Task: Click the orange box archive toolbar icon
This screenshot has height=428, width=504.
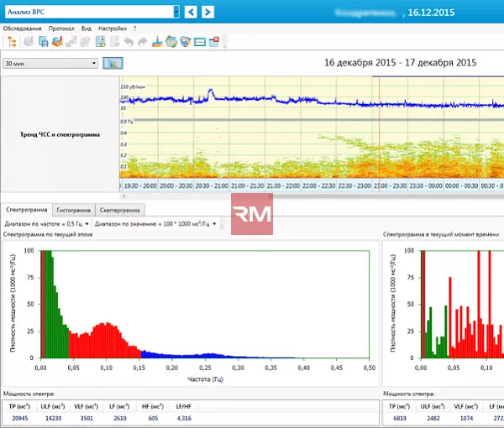Action: [x=57, y=42]
